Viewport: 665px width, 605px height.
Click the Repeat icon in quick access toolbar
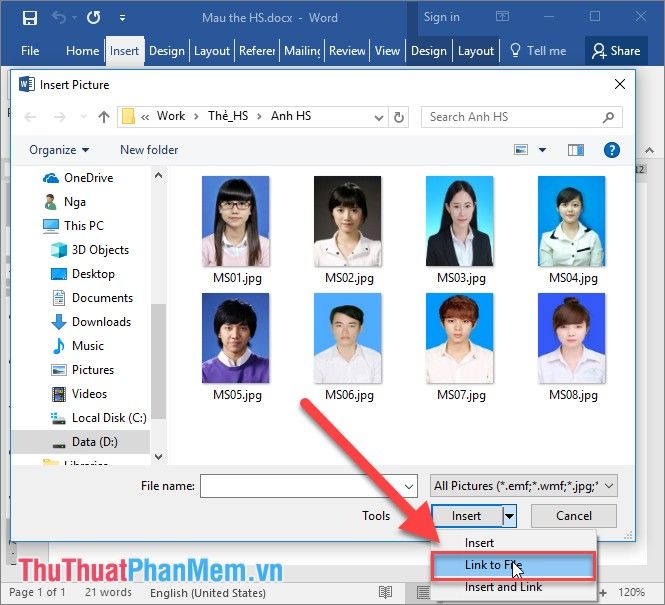[x=93, y=17]
